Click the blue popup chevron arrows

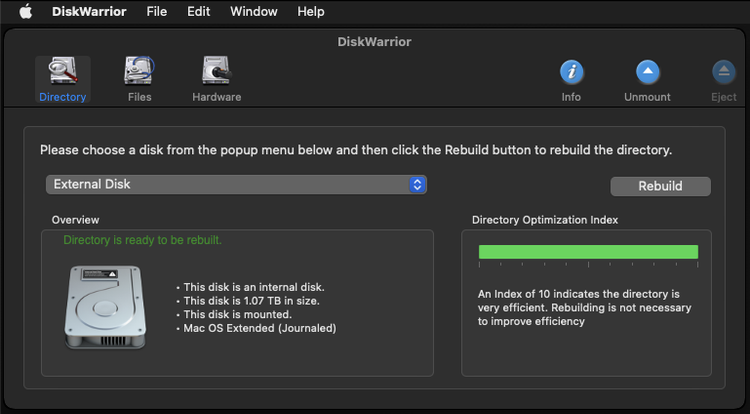(x=417, y=185)
